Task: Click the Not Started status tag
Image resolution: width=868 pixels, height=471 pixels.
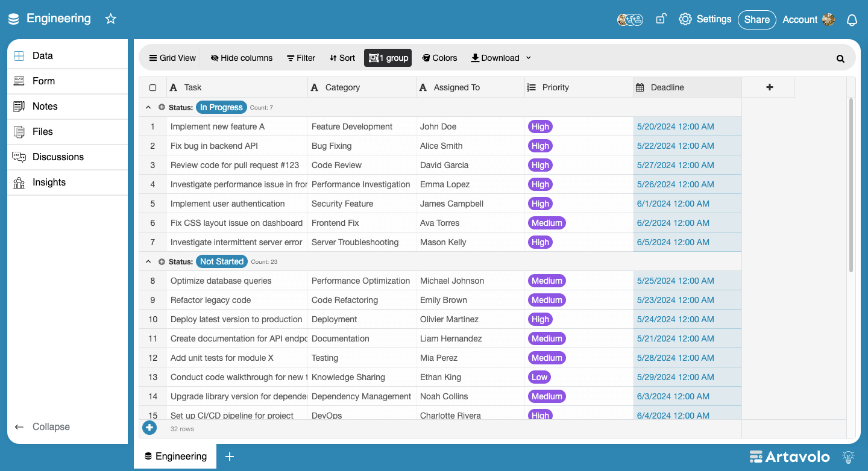Action: click(222, 261)
